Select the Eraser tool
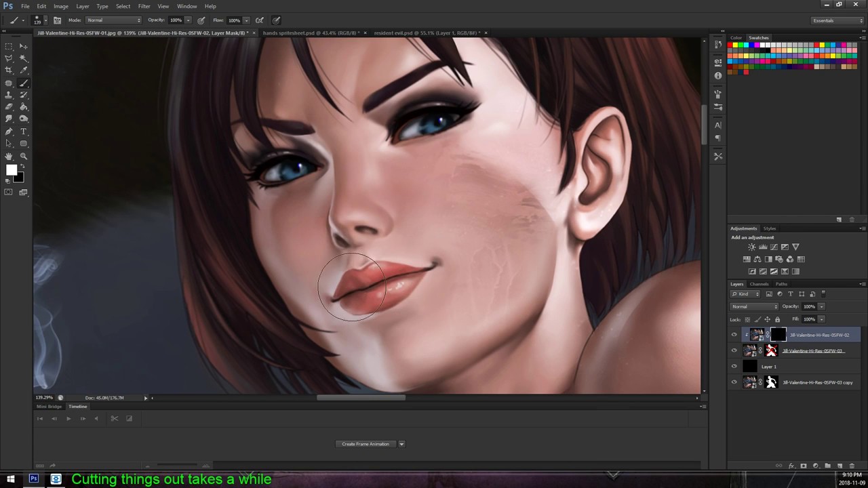 (9, 106)
